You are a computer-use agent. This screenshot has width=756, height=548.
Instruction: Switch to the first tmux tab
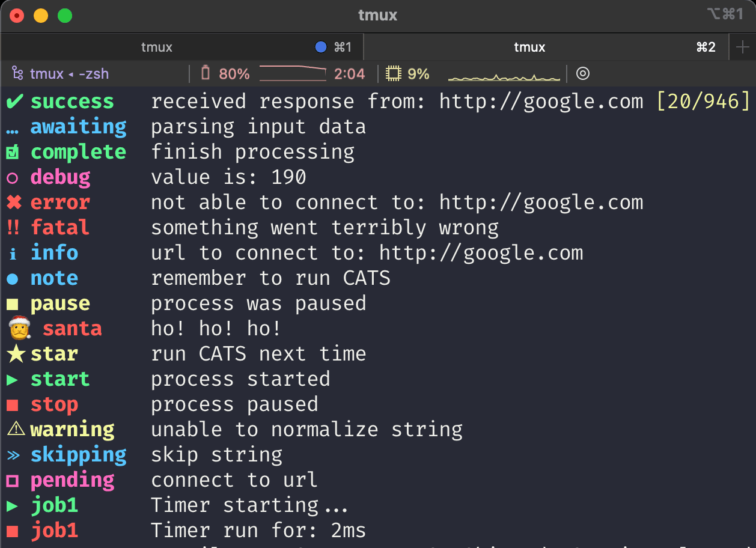[157, 47]
